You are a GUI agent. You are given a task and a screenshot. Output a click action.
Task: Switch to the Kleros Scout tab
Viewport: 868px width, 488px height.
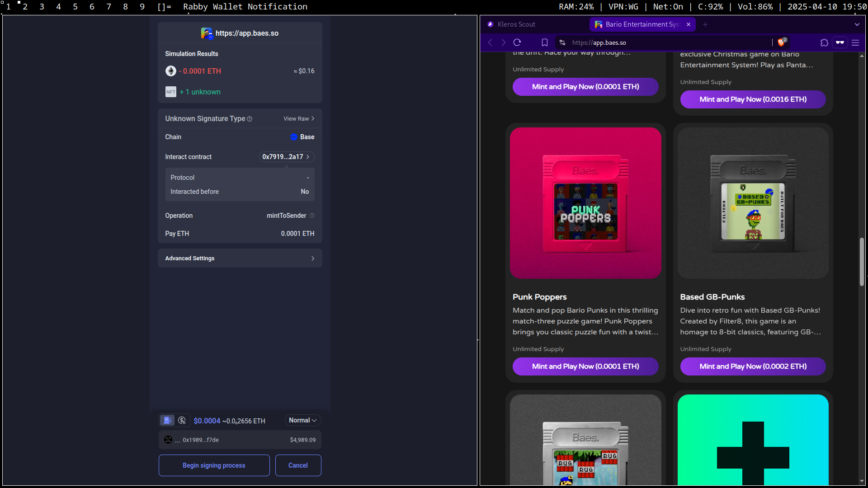point(534,24)
